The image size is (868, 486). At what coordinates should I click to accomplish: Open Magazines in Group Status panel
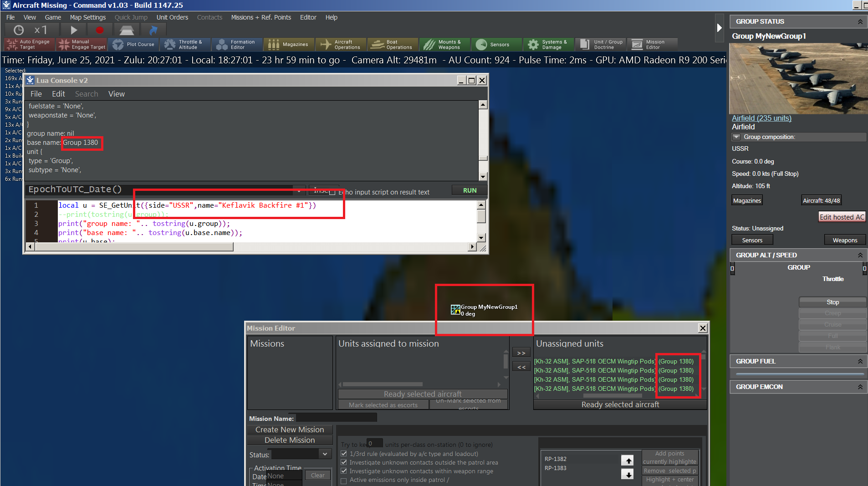point(747,200)
